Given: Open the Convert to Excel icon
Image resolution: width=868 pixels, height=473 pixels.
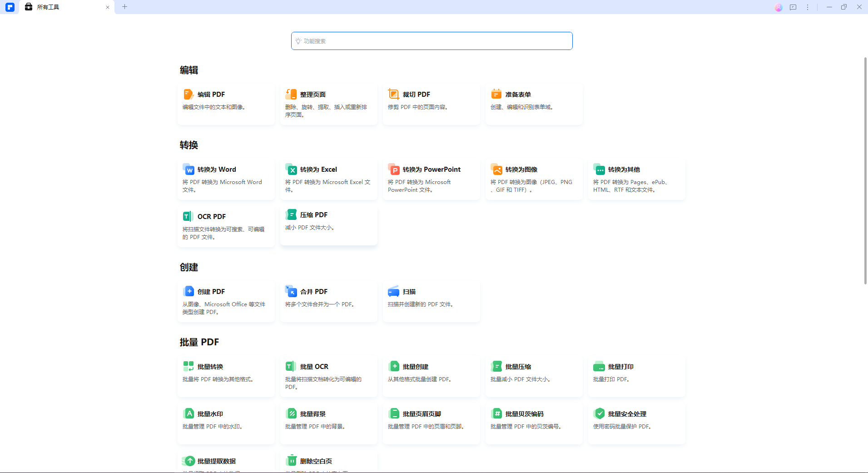Looking at the screenshot, I should [x=291, y=169].
